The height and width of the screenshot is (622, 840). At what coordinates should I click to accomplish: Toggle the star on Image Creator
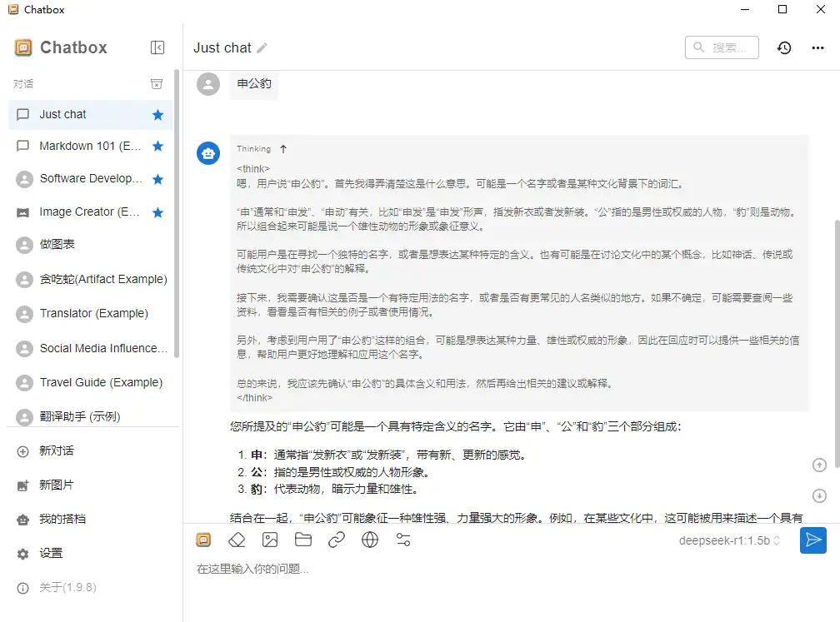(x=157, y=212)
